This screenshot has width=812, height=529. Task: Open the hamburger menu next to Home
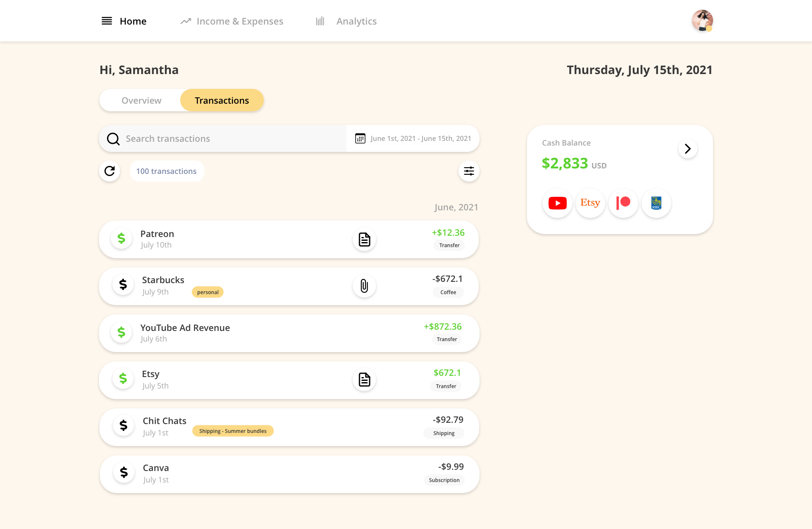[x=106, y=21]
